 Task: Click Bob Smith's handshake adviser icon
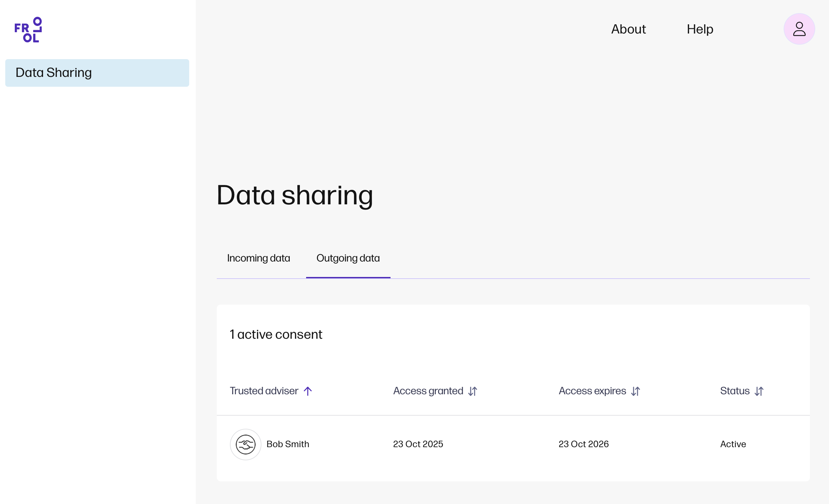pos(245,445)
